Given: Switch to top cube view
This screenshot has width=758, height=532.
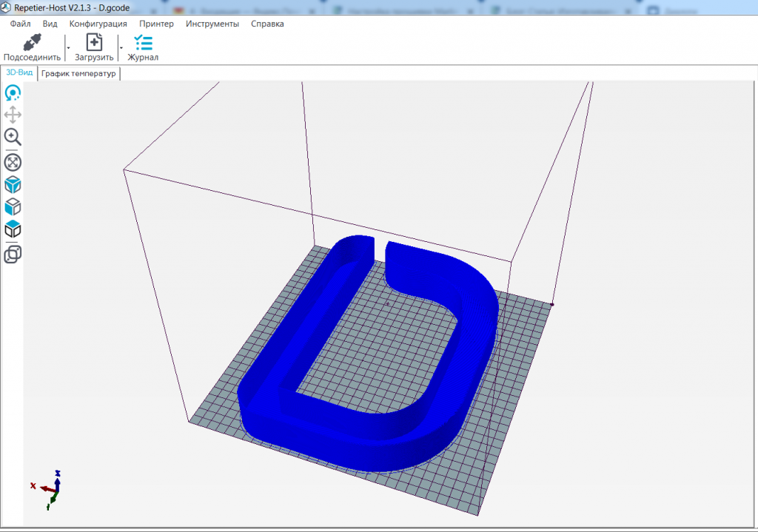Looking at the screenshot, I should click(13, 229).
